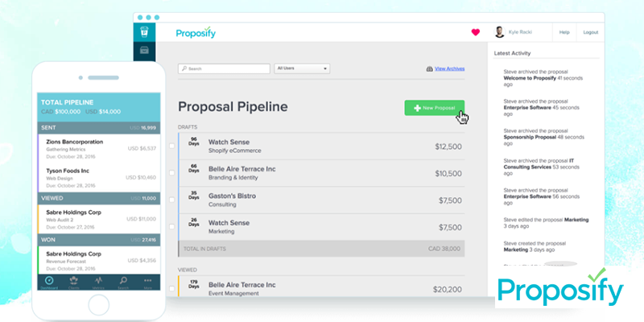
Task: Open the Zions Bancorporation proposal on phone
Action: pos(97,142)
